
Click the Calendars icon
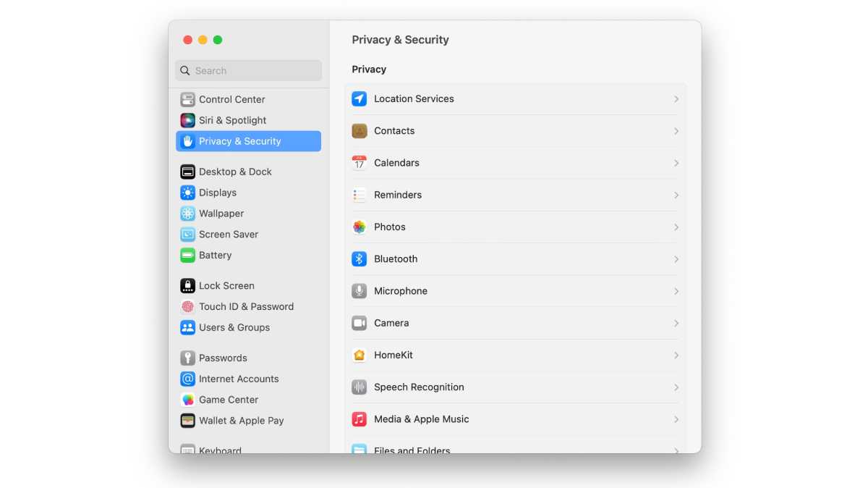pyautogui.click(x=359, y=163)
